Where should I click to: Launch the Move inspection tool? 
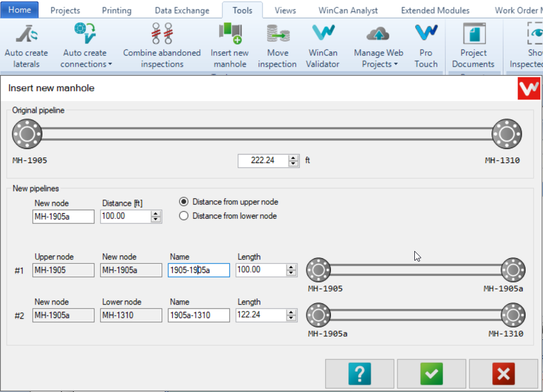tap(277, 45)
